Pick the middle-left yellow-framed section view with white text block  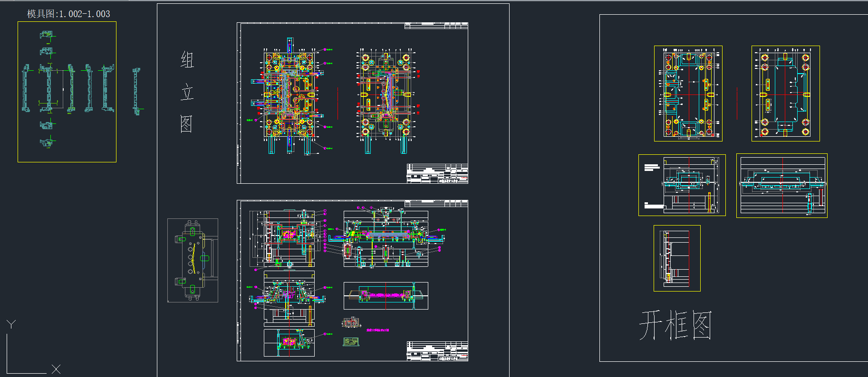(x=682, y=185)
